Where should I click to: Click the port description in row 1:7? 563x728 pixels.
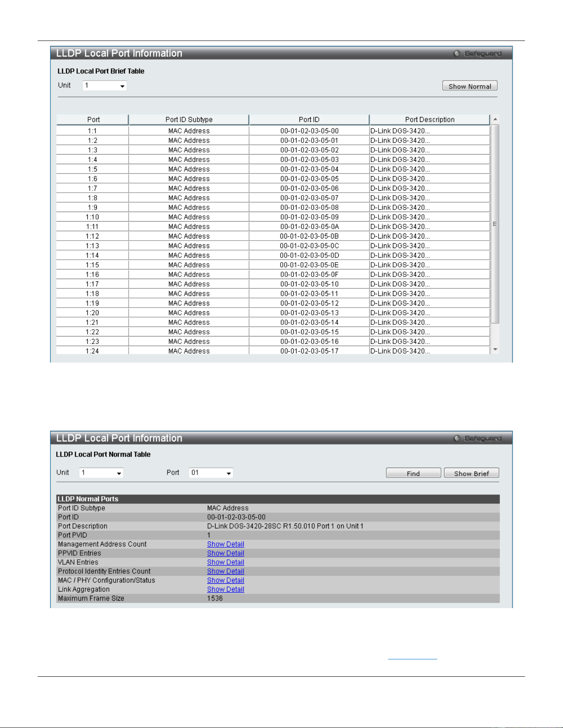point(400,189)
